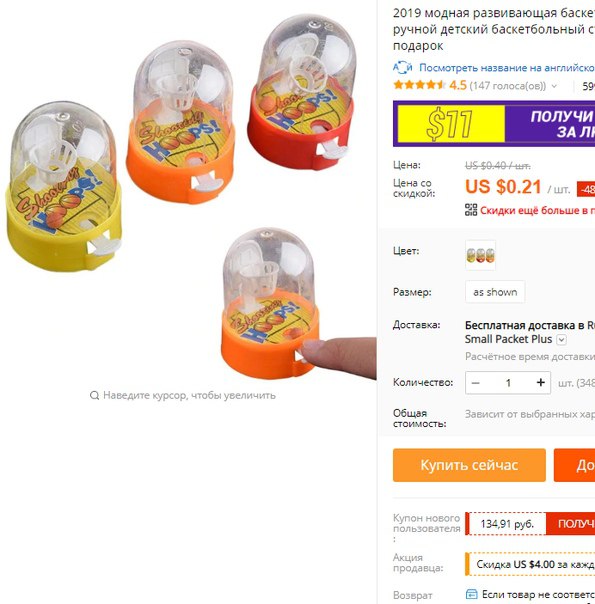Open the Small Packet Plus shipping dropdown
Viewport: 595px width, 604px height.
tap(561, 340)
